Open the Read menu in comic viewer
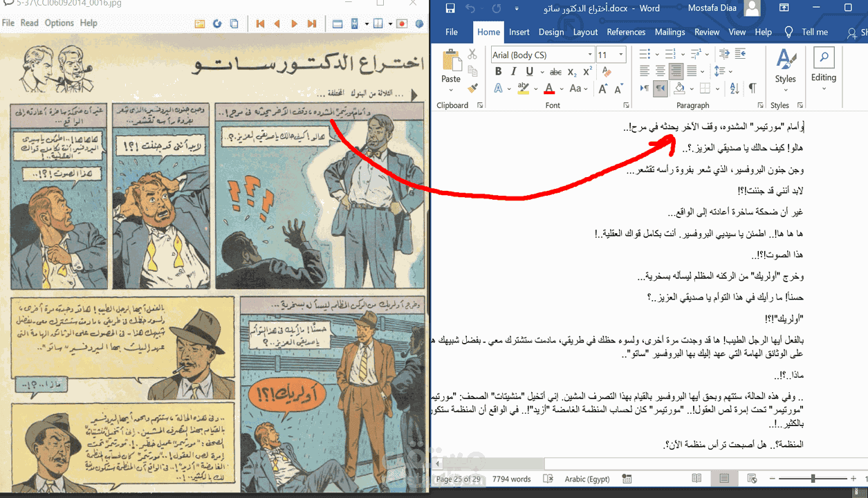The height and width of the screenshot is (498, 868). (30, 23)
